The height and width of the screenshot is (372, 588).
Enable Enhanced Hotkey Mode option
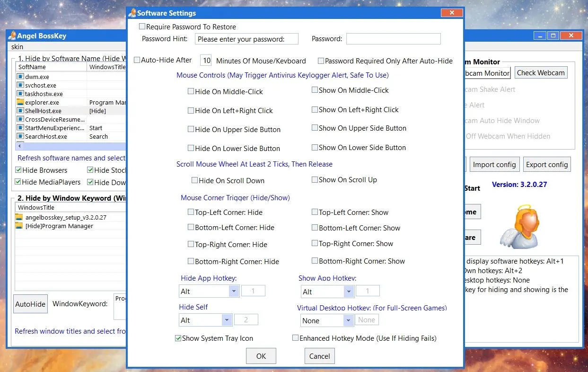[x=295, y=338]
